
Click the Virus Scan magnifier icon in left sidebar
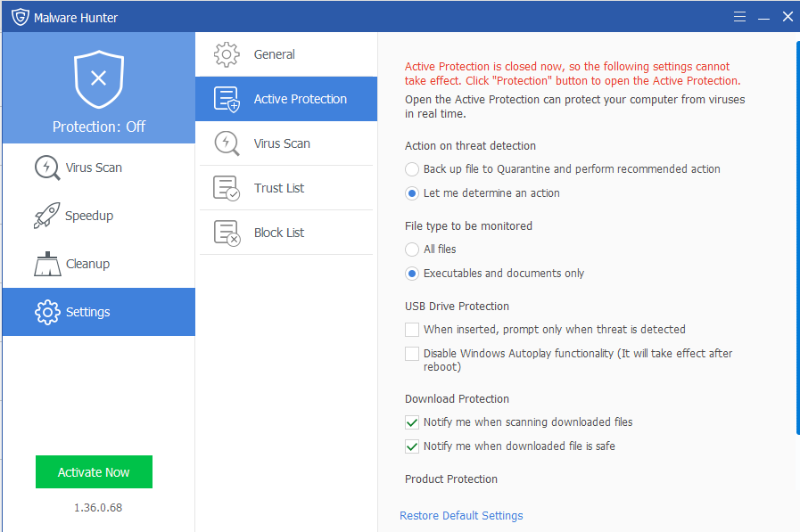click(47, 168)
